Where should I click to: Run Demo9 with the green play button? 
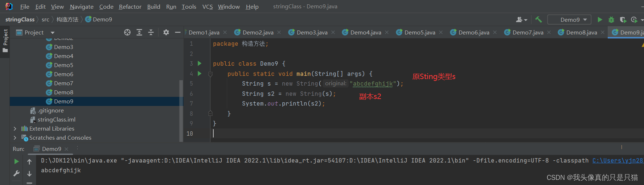pos(600,20)
